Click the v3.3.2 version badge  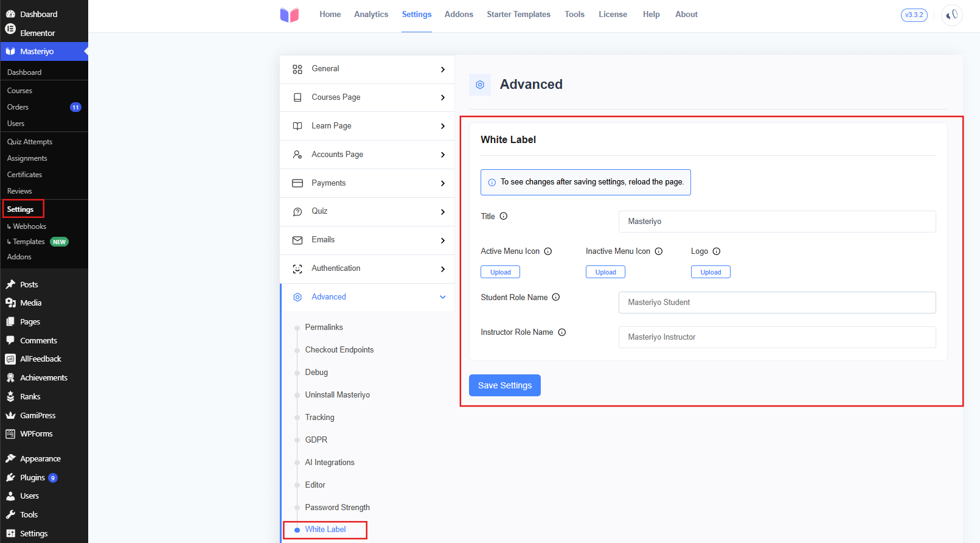pyautogui.click(x=914, y=15)
